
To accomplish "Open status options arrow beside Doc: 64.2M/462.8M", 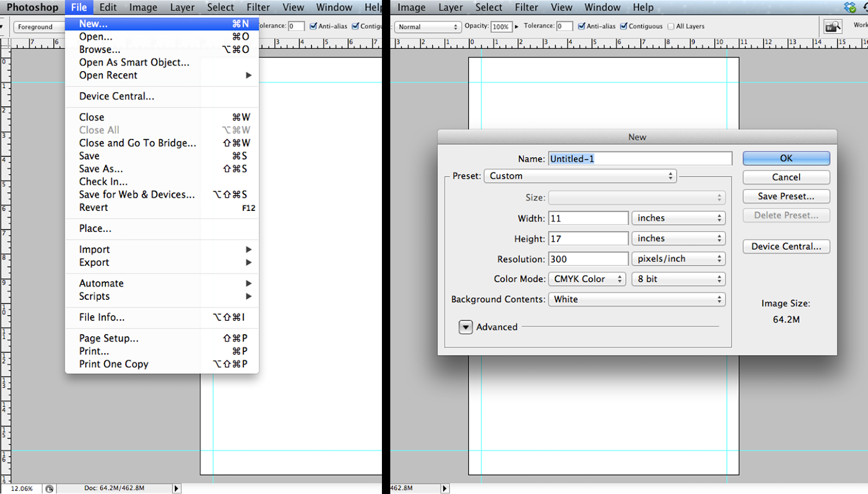I will pyautogui.click(x=176, y=489).
